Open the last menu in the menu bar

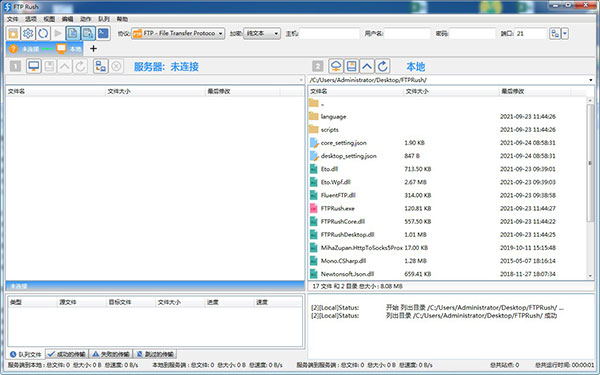coord(122,19)
